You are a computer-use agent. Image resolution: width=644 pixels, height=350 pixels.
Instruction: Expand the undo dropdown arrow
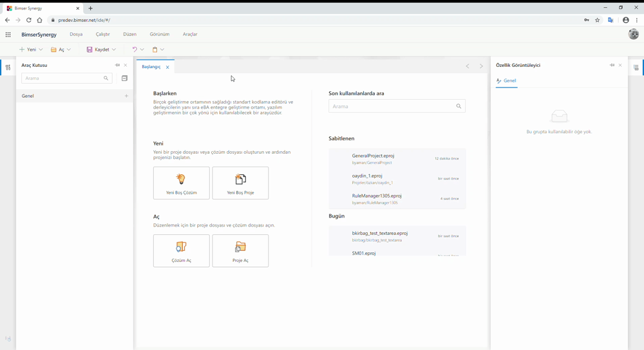point(142,50)
